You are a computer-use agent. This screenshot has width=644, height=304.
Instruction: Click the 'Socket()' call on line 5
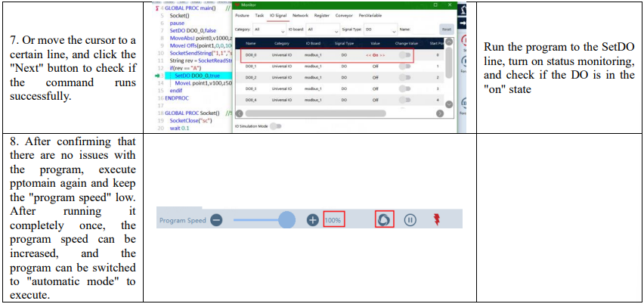(179, 16)
